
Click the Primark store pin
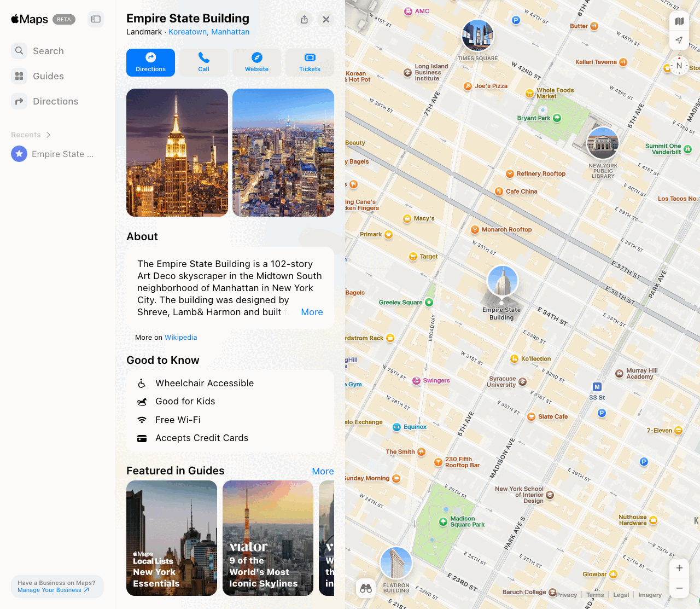388,234
